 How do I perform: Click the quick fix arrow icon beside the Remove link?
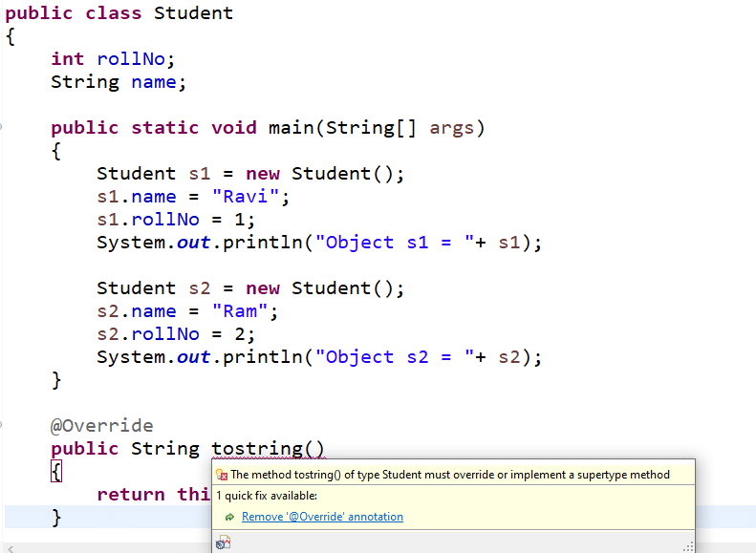click(x=230, y=517)
